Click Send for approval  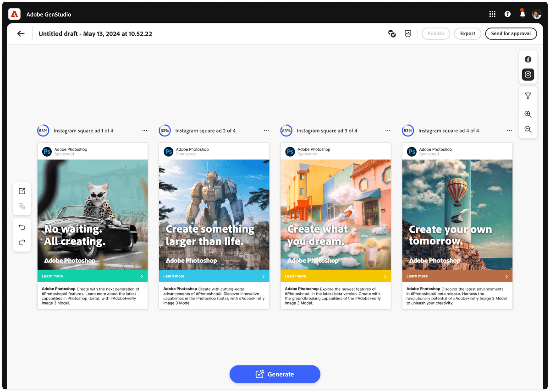click(x=511, y=33)
